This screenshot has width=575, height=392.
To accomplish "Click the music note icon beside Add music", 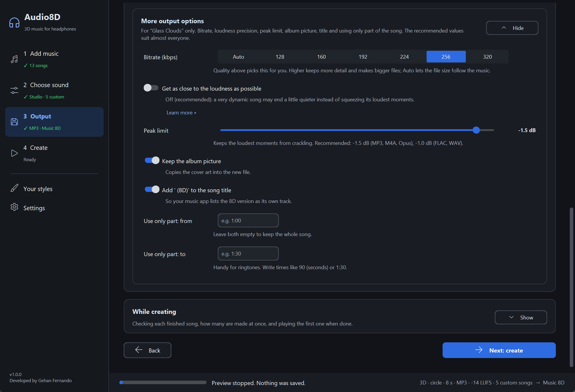I will click(x=14, y=59).
